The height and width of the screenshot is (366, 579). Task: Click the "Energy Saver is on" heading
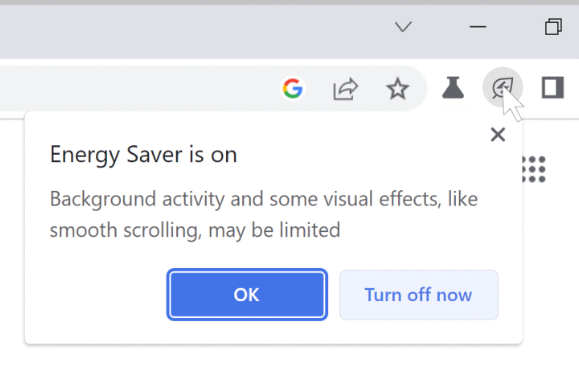[x=143, y=154]
